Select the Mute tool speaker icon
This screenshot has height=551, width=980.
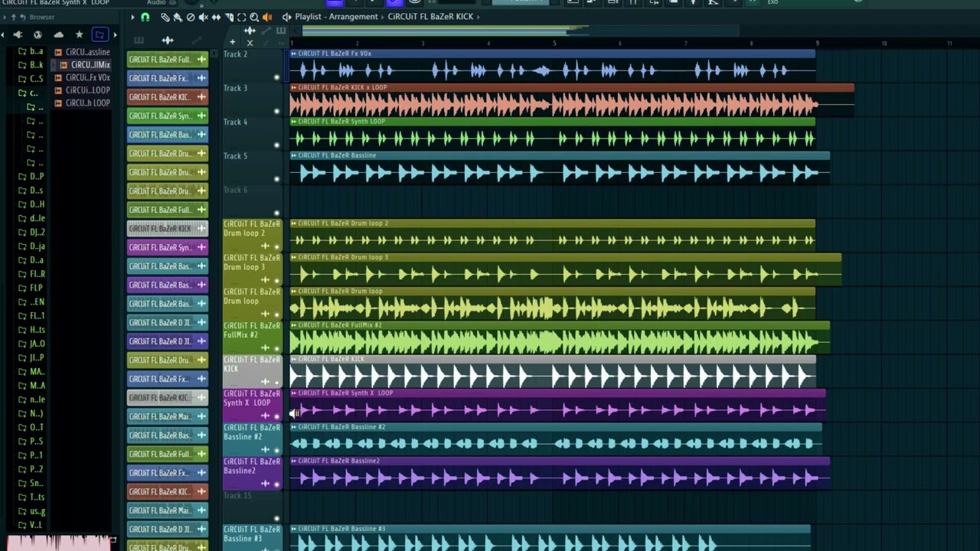pos(203,17)
